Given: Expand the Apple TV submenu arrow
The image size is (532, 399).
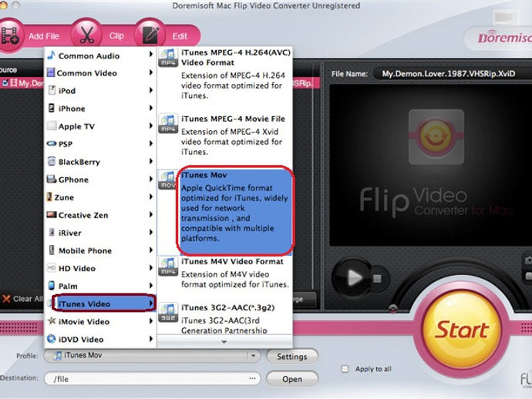Looking at the screenshot, I should pyautogui.click(x=150, y=126).
